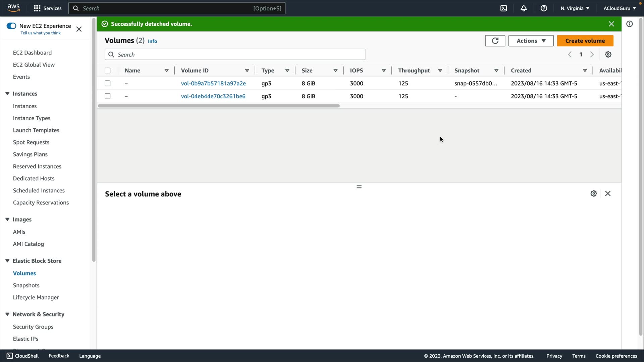The width and height of the screenshot is (644, 362).
Task: Dismiss the detached volume success banner
Action: pyautogui.click(x=611, y=24)
